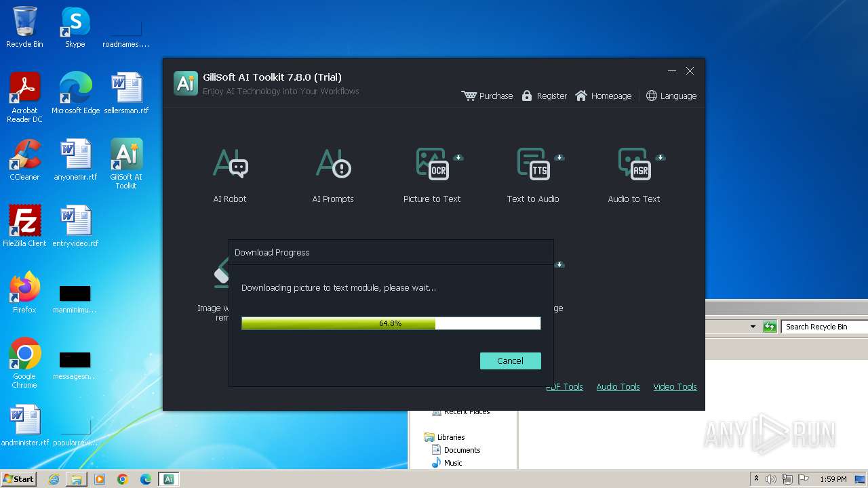Screen dimensions: 868x488
Task: Close the GiliSoft AI Toolkit window
Action: [690, 70]
